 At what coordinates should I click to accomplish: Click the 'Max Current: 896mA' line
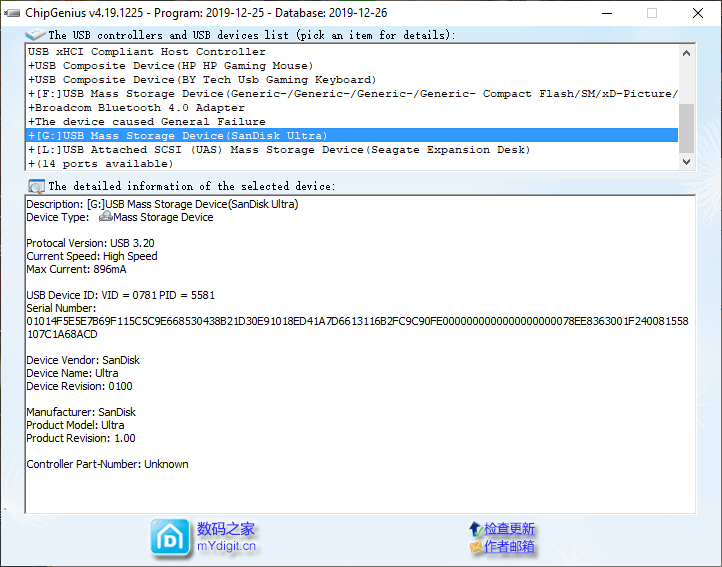click(x=76, y=269)
